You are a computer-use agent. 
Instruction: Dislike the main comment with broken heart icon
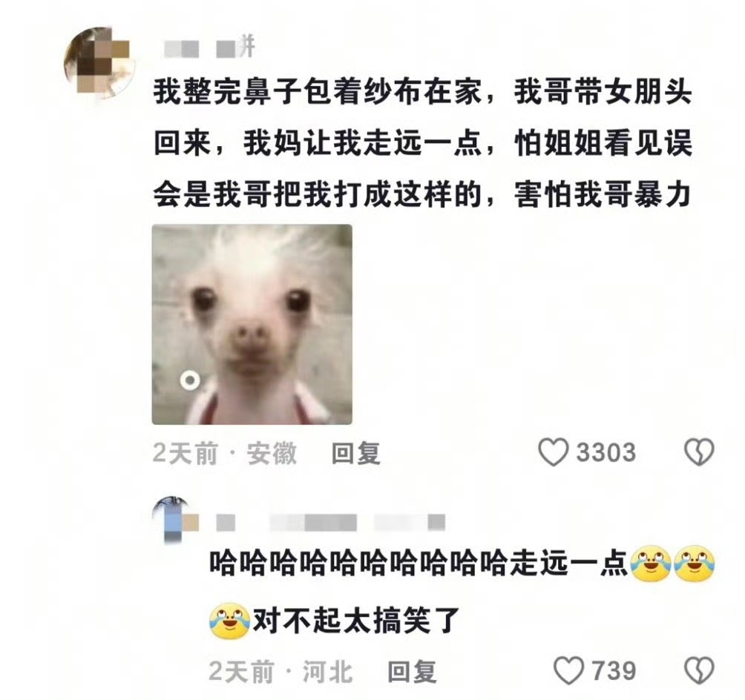(699, 452)
